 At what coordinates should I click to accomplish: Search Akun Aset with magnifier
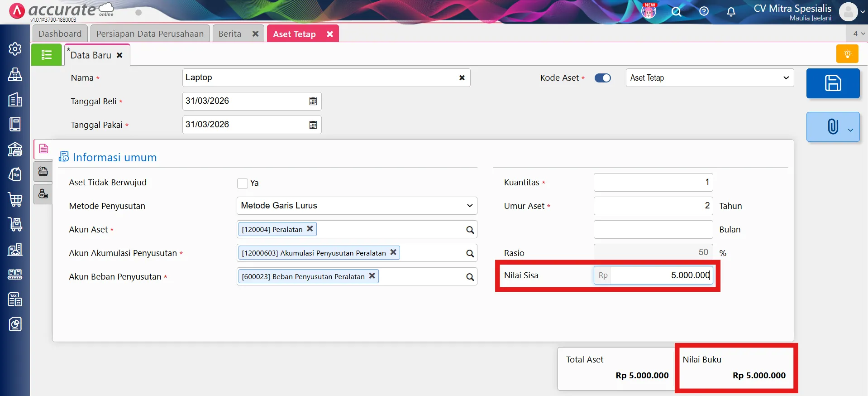tap(470, 230)
